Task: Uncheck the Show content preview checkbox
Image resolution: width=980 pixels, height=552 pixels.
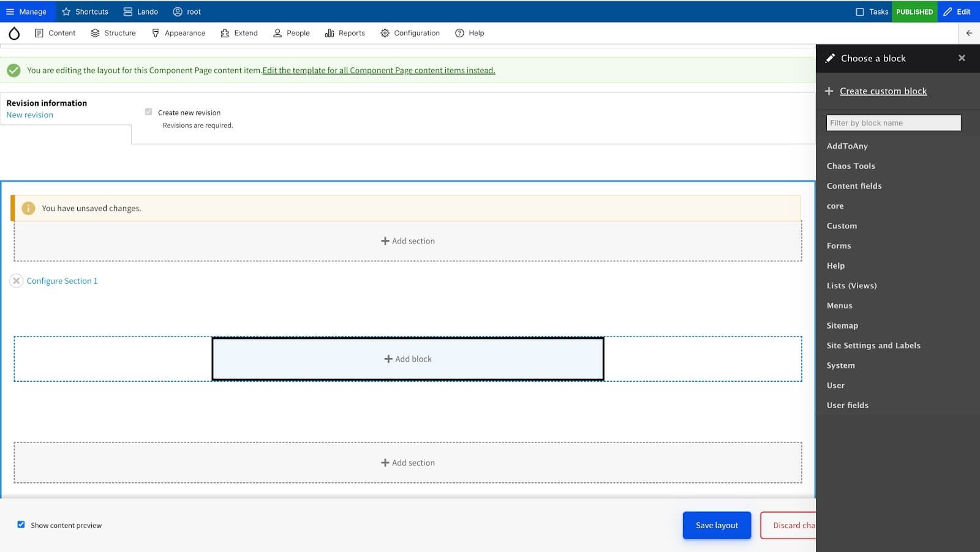Action: tap(21, 524)
